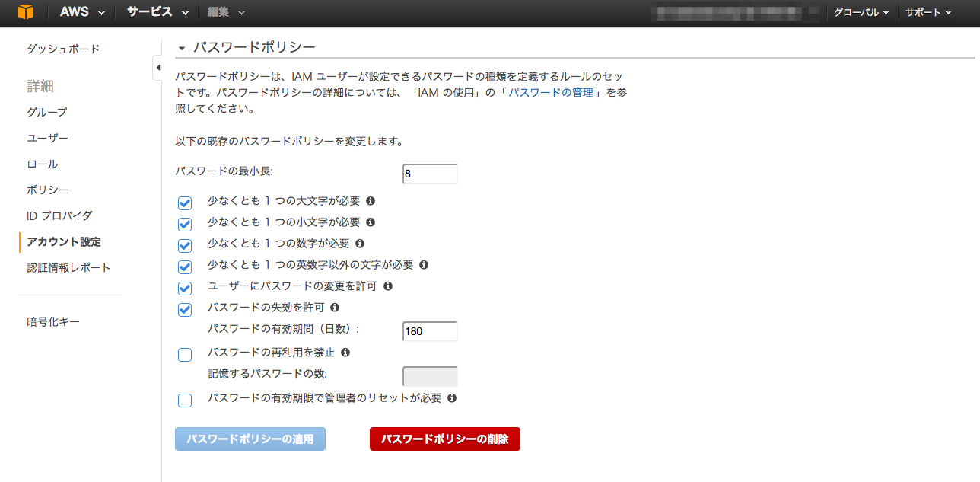The image size is (980, 482).
Task: Click the パスワードポリシーの削除 button
Action: point(444,439)
